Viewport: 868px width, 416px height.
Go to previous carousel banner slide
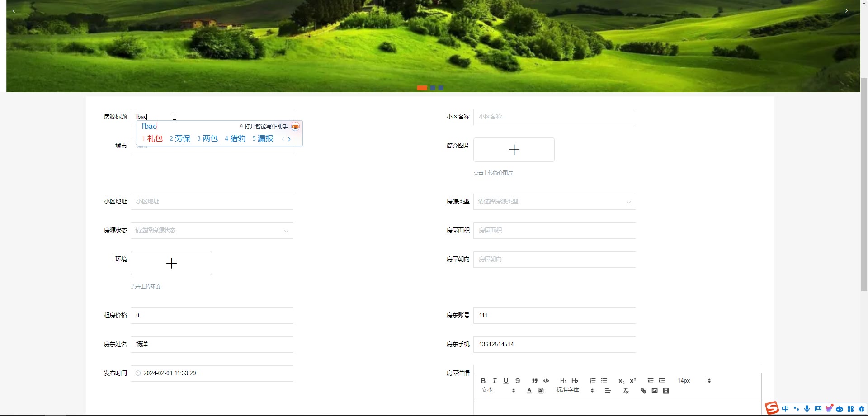[14, 10]
